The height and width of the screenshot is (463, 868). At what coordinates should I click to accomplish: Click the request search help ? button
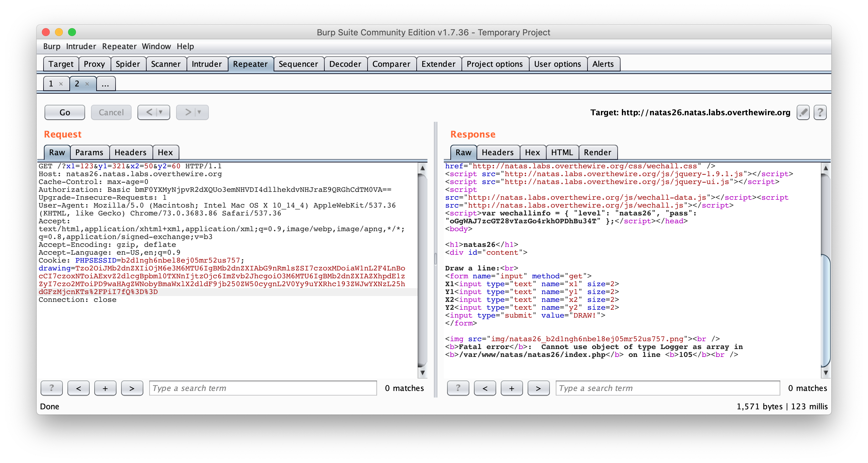tap(52, 388)
